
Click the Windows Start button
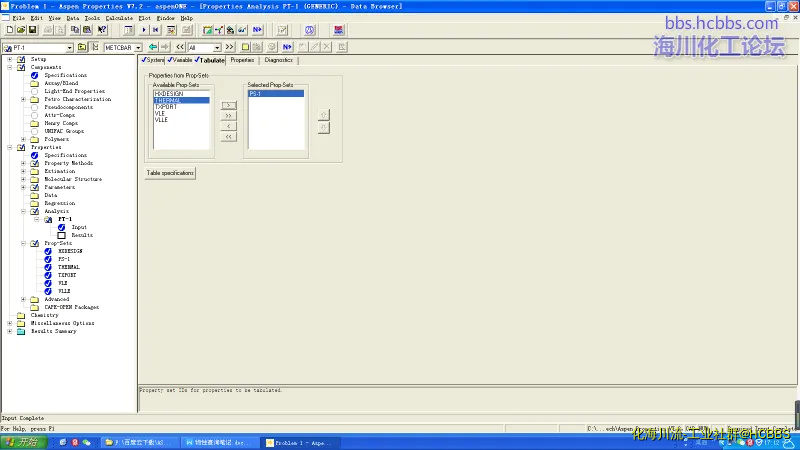[23, 442]
